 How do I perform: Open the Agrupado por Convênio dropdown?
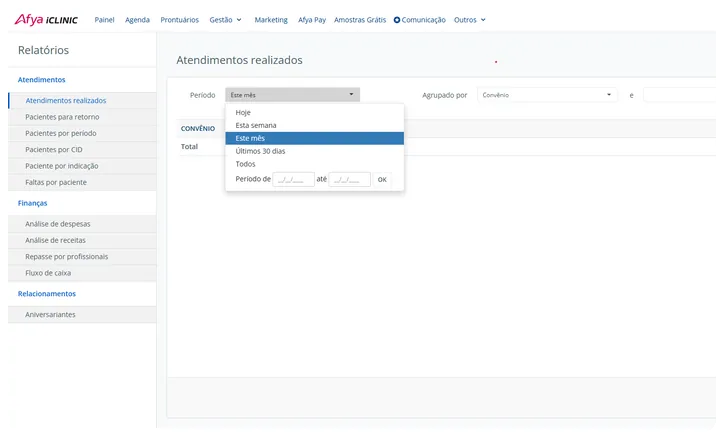pos(547,95)
